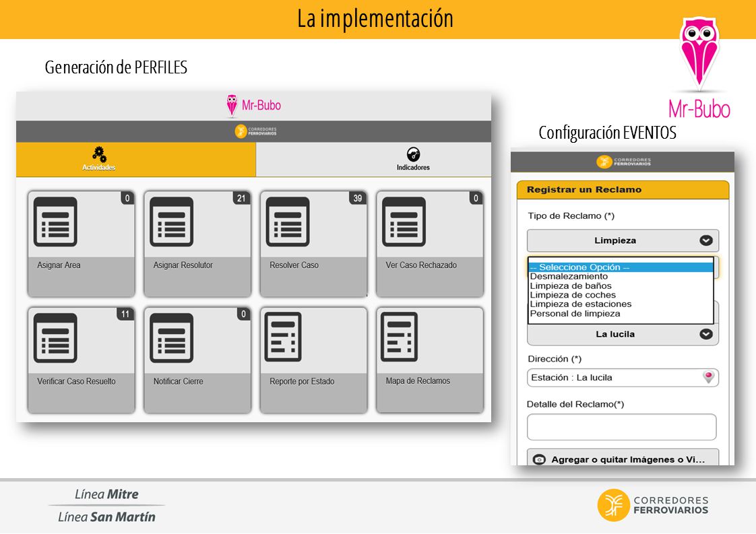Click the Actividades gears icon

coord(99,154)
